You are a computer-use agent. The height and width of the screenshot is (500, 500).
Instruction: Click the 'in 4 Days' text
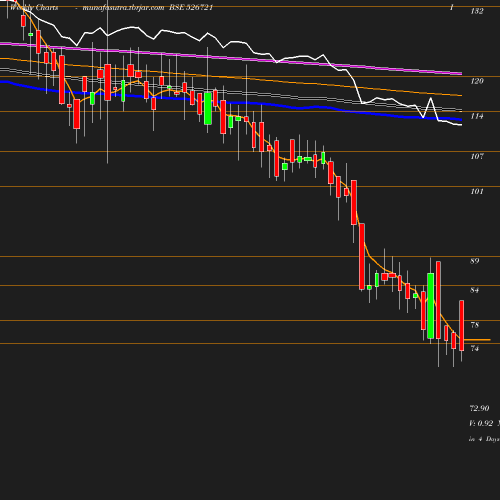pyautogui.click(x=484, y=439)
